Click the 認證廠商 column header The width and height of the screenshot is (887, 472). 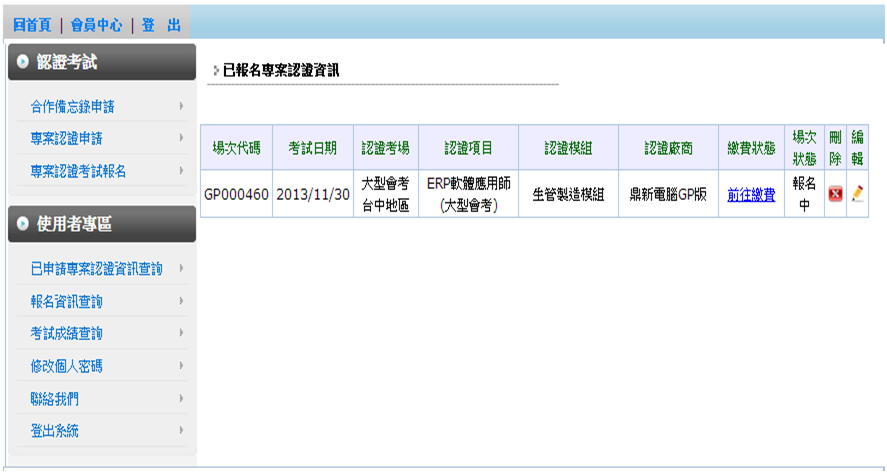pos(669,148)
